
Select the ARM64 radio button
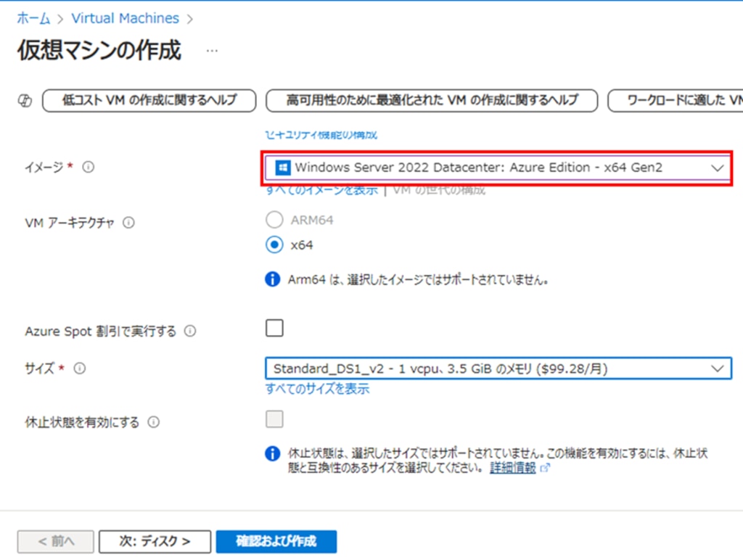coord(274,220)
